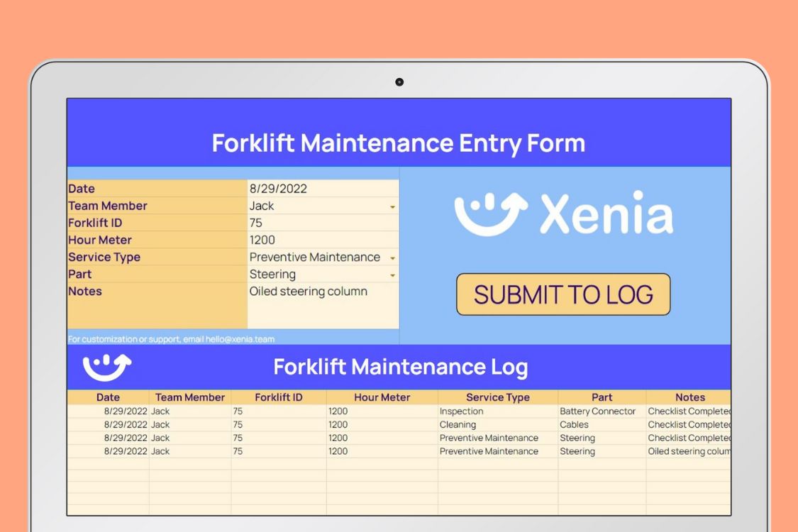Select the Battery Connector cell in the Part column
Screen dimensions: 798x532
click(596, 411)
